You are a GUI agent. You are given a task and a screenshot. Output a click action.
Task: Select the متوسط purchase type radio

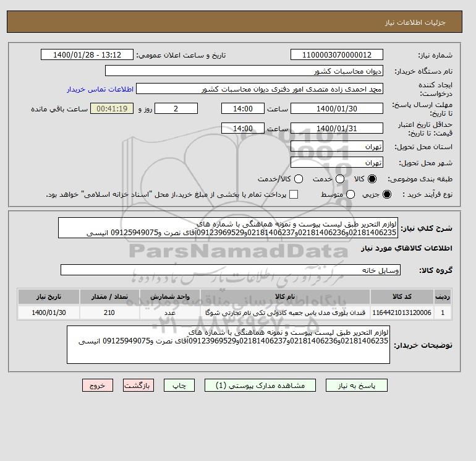351,194
